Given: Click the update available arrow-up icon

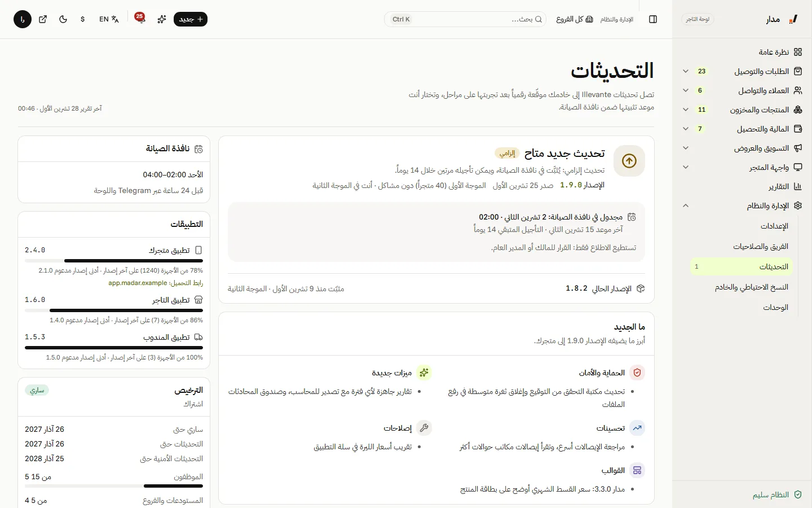Looking at the screenshot, I should tap(629, 161).
